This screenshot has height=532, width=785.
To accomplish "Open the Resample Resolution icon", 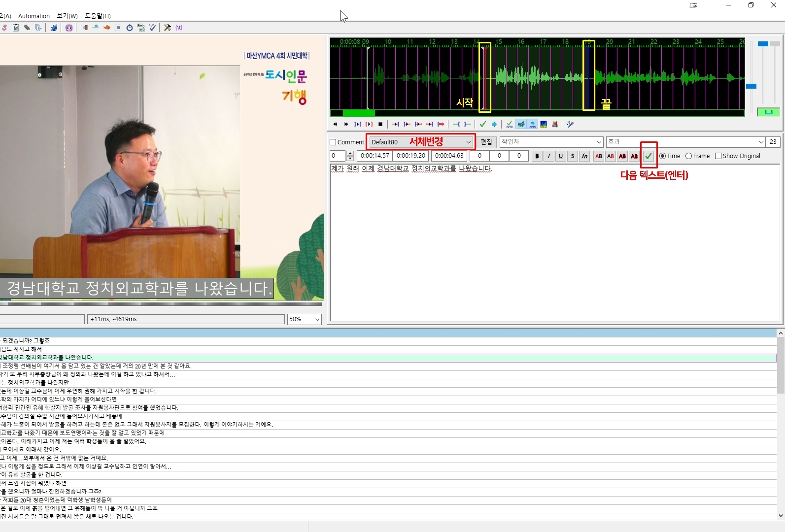I will [118, 28].
